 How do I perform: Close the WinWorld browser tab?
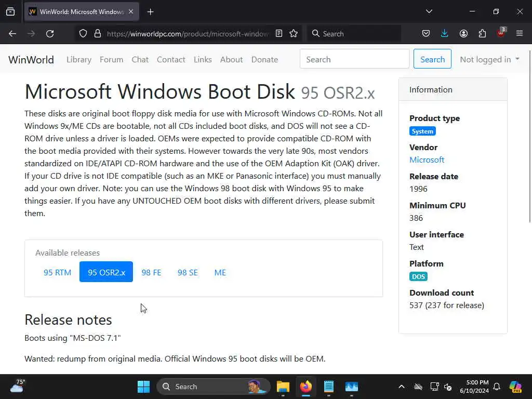(x=131, y=11)
